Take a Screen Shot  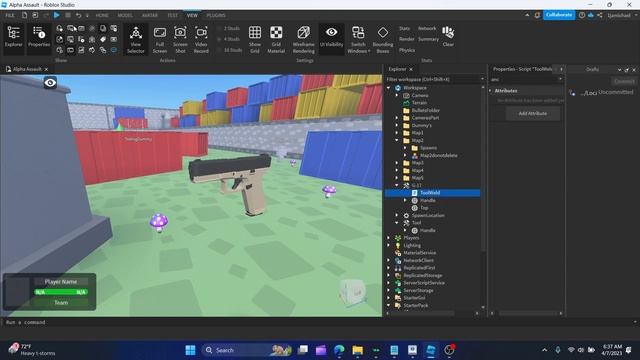point(180,39)
